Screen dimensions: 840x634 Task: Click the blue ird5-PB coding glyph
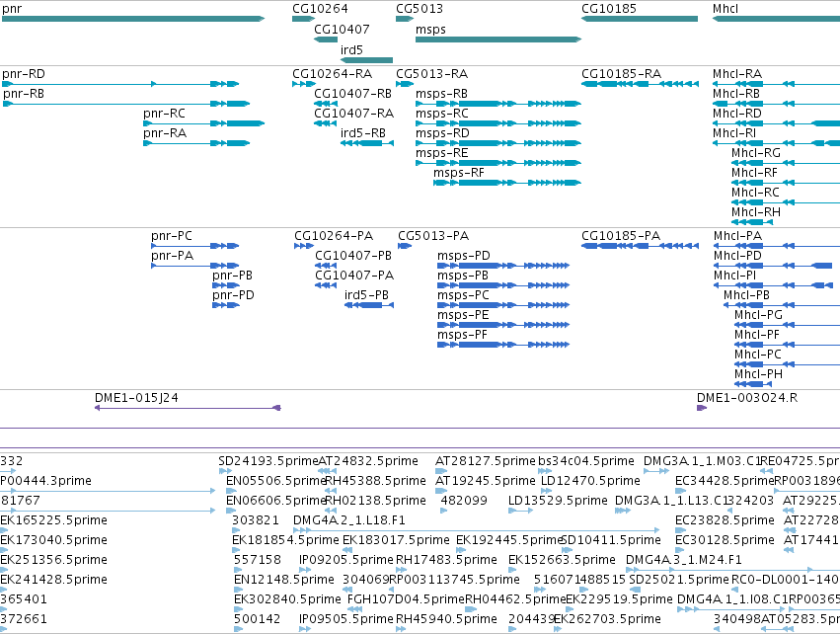(x=369, y=305)
